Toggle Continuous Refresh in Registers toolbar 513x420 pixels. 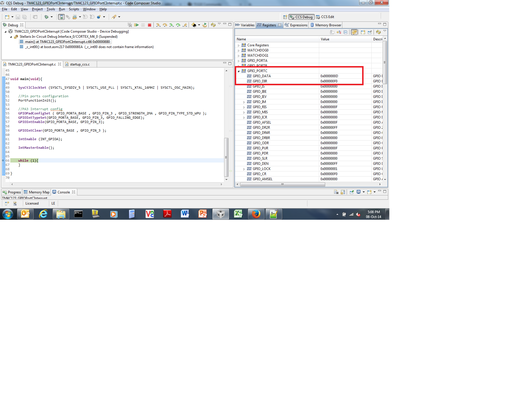[354, 32]
